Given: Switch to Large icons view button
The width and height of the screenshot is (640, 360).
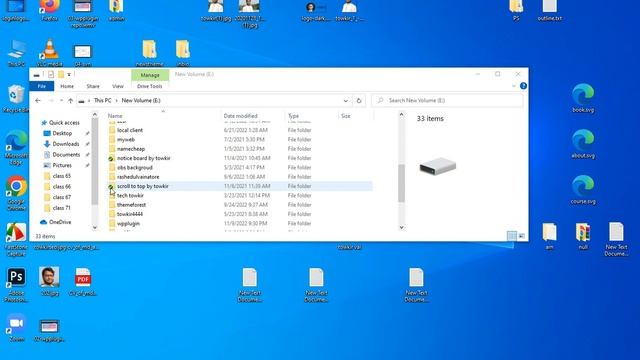Looking at the screenshot, I should [x=522, y=236].
